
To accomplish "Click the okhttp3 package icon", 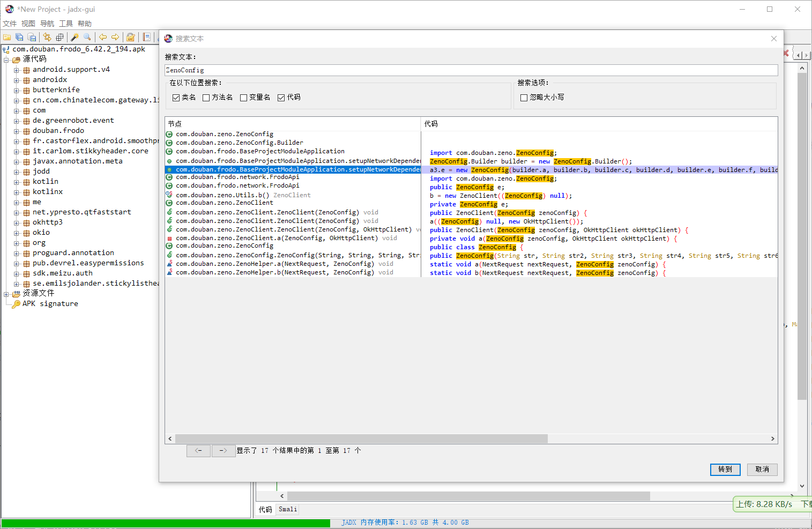I will pyautogui.click(x=26, y=222).
